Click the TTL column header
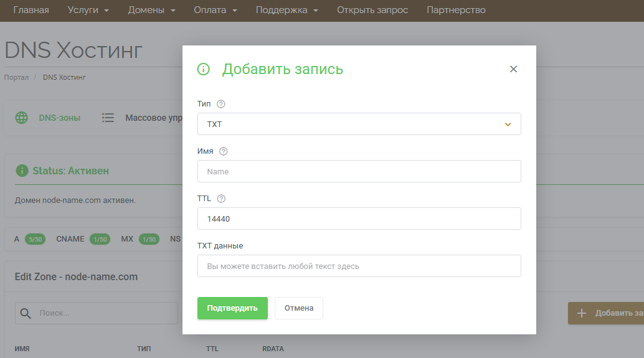 tap(212, 349)
